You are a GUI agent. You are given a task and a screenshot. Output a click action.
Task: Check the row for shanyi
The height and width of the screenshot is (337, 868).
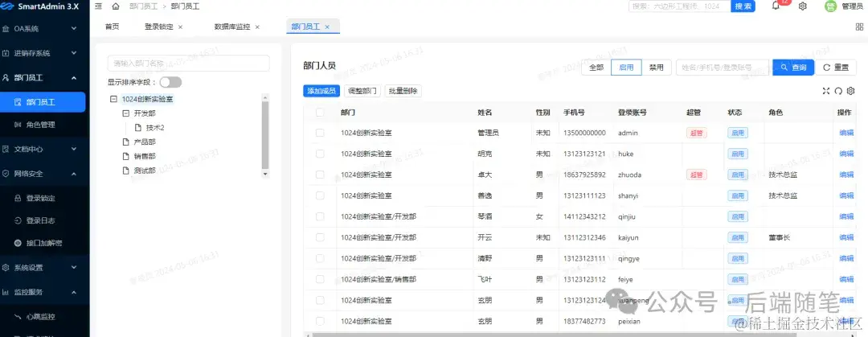pyautogui.click(x=319, y=195)
